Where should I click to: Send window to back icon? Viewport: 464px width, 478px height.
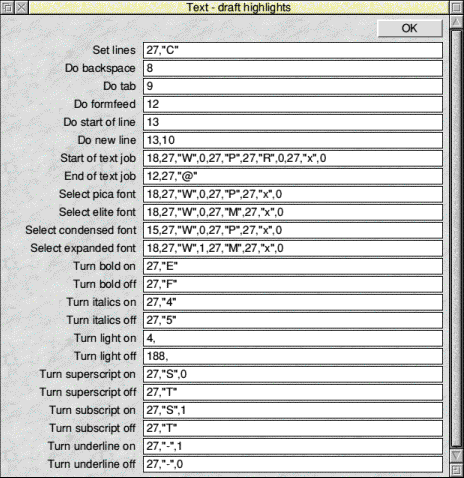click(7, 7)
